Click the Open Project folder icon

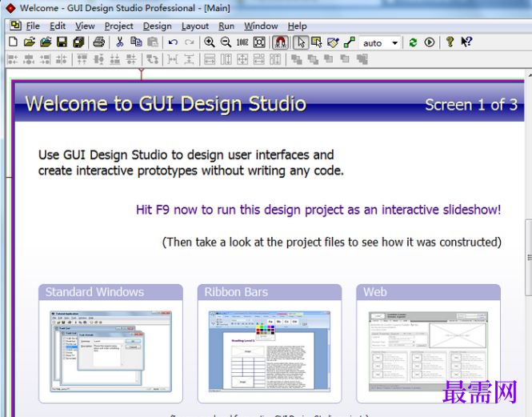pos(46,42)
